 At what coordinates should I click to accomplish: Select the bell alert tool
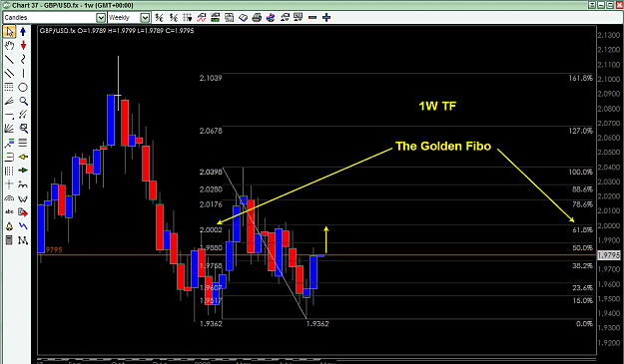point(9,226)
